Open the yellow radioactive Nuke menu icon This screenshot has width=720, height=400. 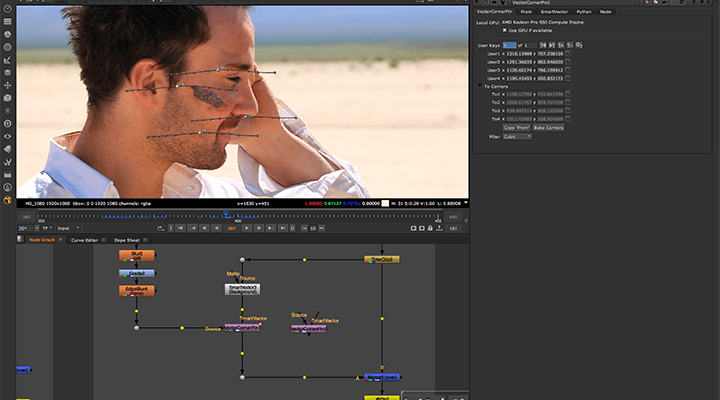tap(7, 200)
